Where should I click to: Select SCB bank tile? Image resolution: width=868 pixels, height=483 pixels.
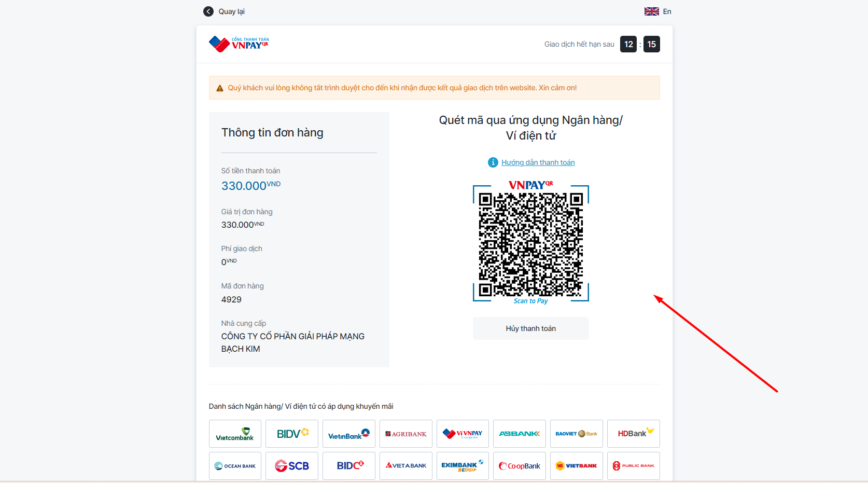(x=292, y=466)
